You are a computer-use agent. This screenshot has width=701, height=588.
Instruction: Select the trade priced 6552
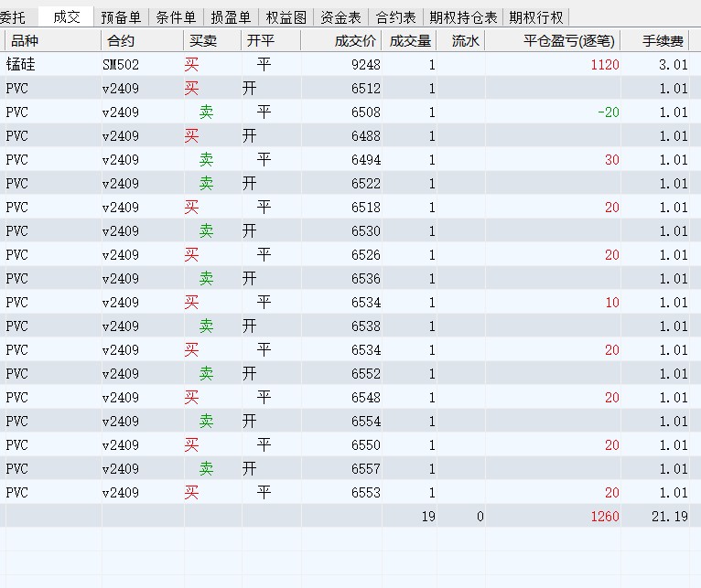(x=350, y=373)
